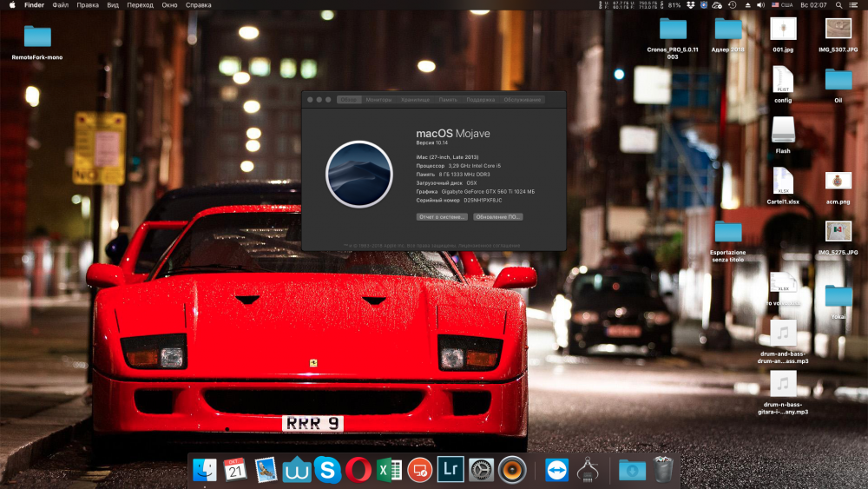The width and height of the screenshot is (868, 489).
Task: Open the System Information caliper app
Action: pos(588,470)
